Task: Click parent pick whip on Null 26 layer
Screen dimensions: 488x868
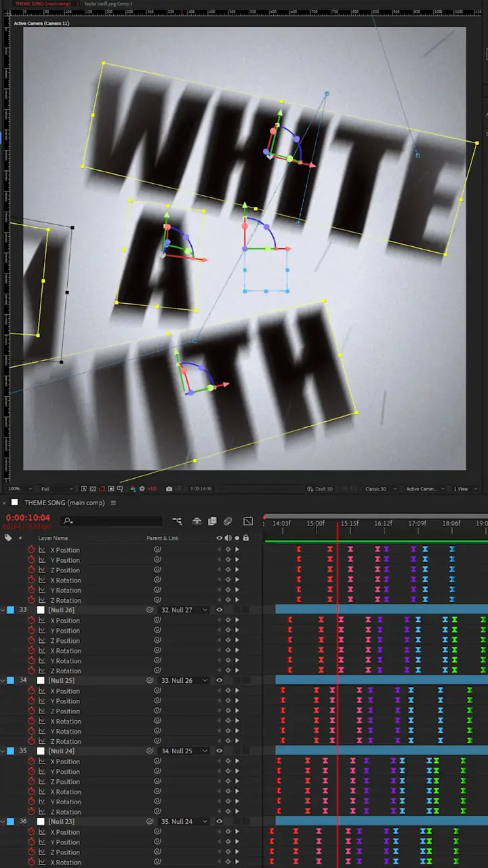Action: point(150,610)
